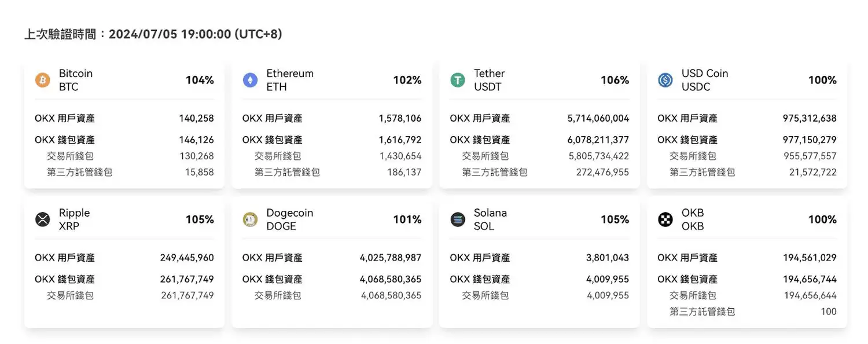868x344 pixels.
Task: Click the Solana SOL coin icon
Action: (x=457, y=219)
